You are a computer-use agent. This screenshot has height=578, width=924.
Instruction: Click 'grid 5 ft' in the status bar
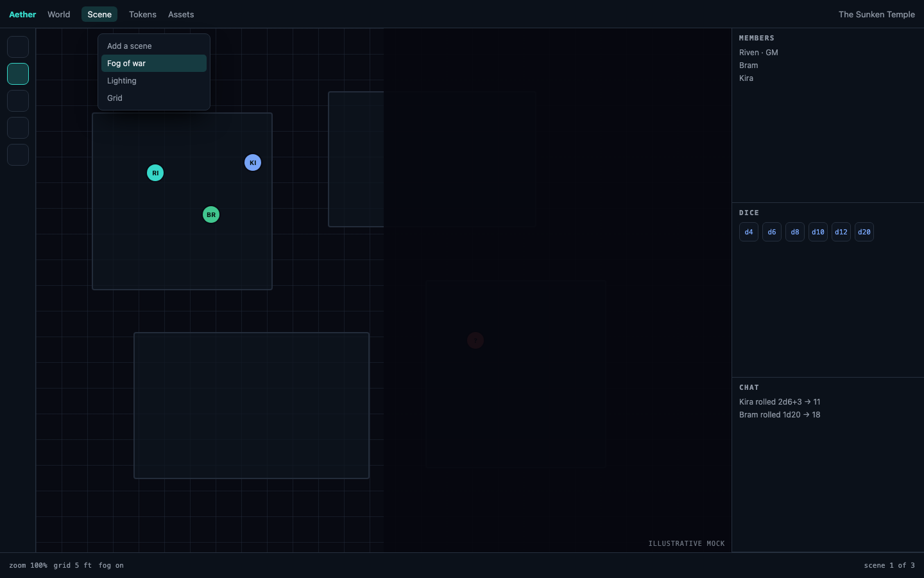point(73,565)
